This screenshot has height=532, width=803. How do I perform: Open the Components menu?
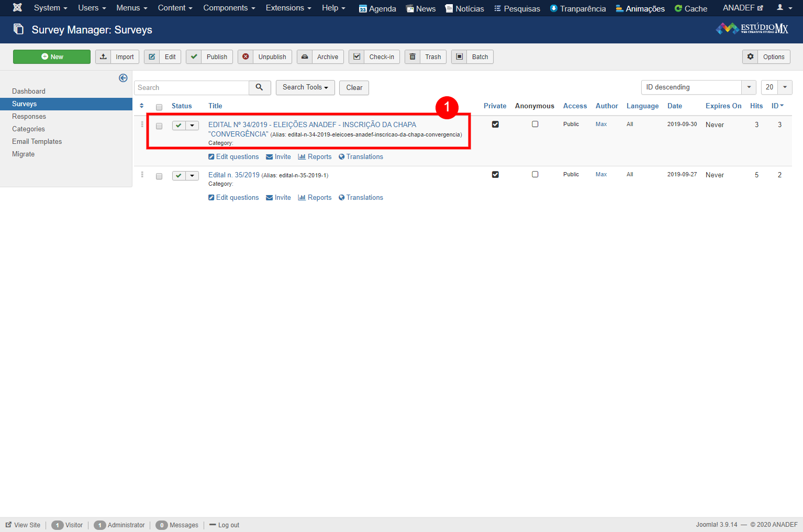pos(229,8)
